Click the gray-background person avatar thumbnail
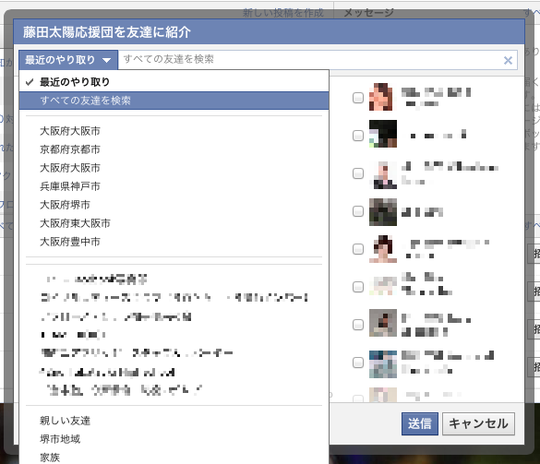This screenshot has width=540, height=464. pos(383,323)
